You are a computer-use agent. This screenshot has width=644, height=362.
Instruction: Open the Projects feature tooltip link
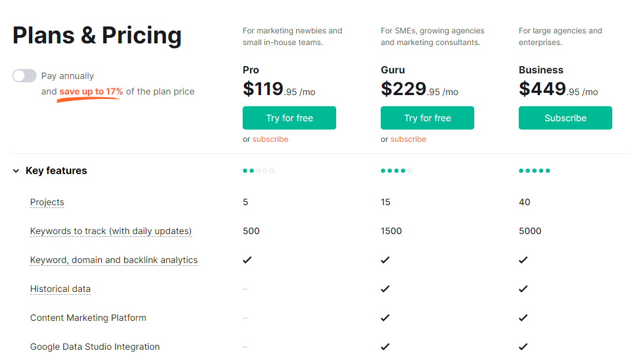(47, 202)
